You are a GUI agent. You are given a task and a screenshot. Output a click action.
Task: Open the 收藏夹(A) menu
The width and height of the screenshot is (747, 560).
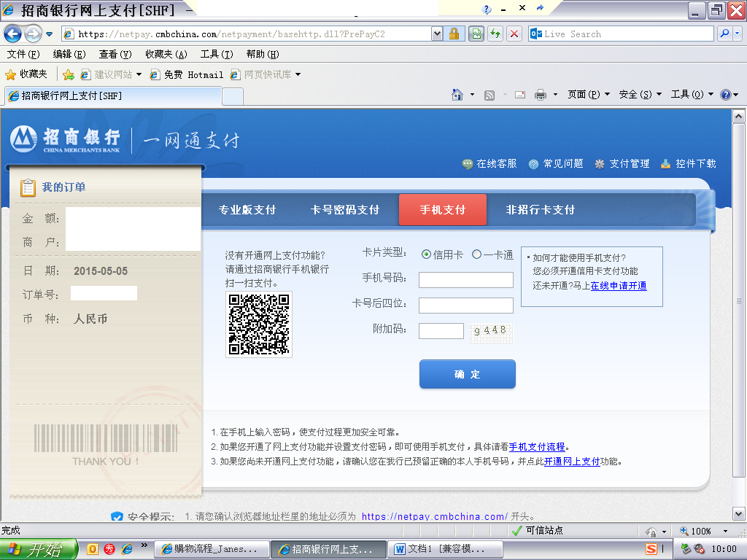point(166,54)
